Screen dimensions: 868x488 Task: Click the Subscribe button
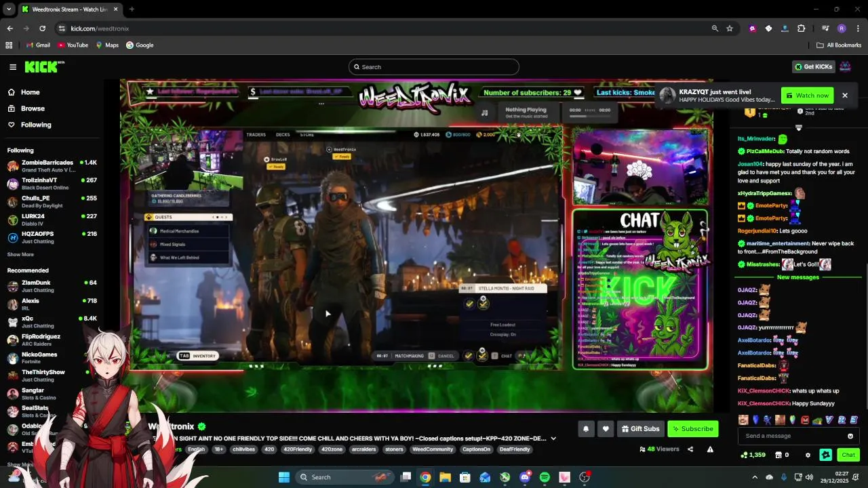pos(692,428)
